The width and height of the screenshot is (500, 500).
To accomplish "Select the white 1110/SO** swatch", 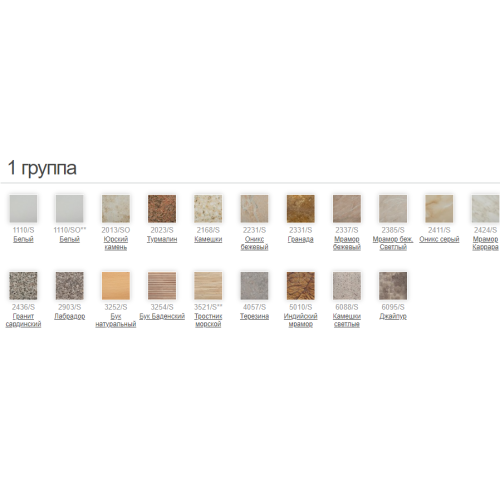I will (70, 209).
